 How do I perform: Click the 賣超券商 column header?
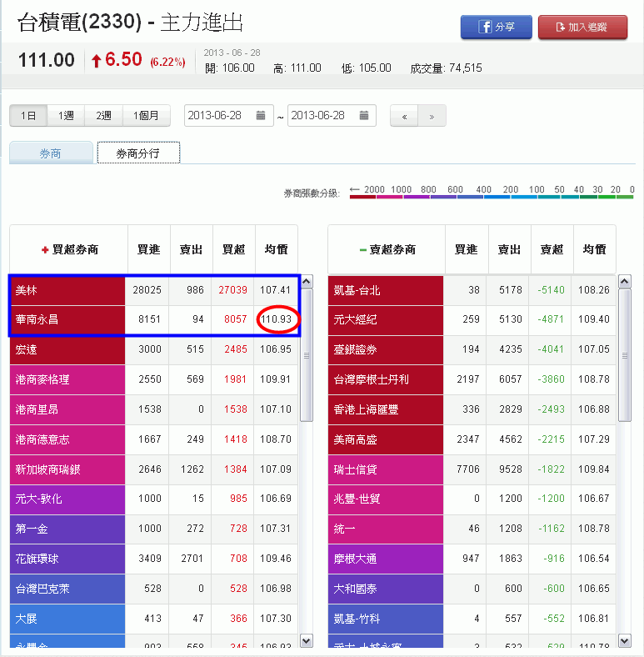click(387, 249)
